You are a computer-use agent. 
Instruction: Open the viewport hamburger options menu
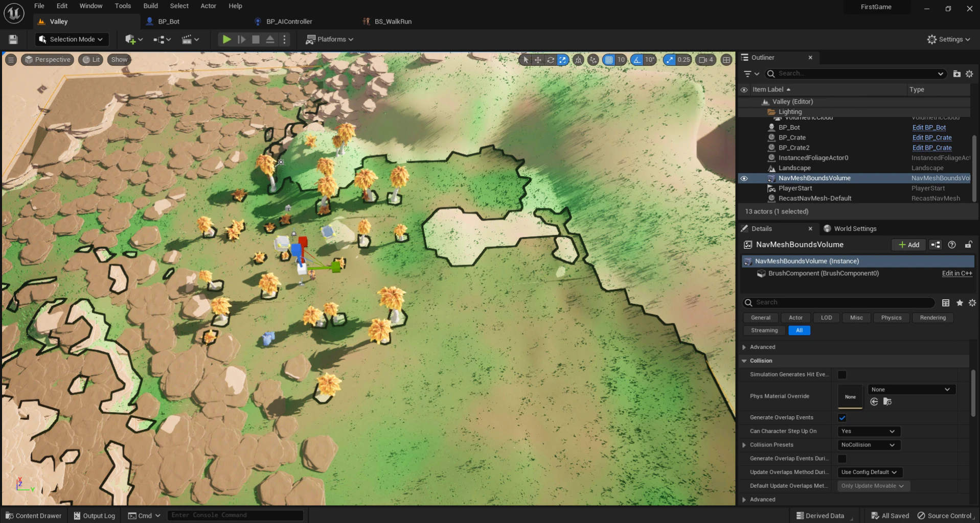[x=11, y=60]
